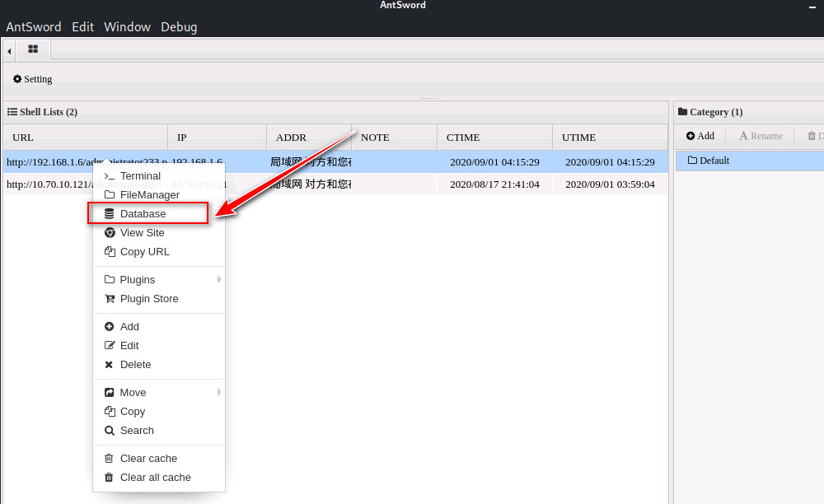This screenshot has width=824, height=504.
Task: Click the Terminal icon in context menu
Action: pos(110,176)
